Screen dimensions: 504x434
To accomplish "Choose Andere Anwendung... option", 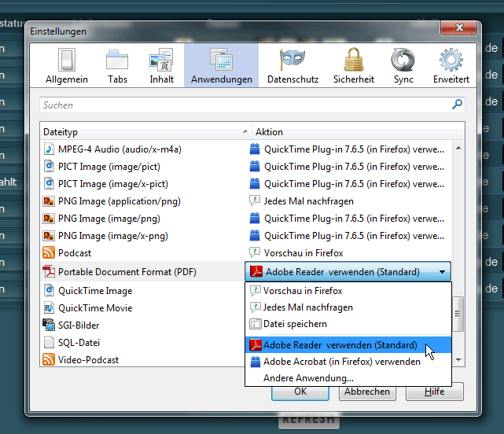I will pos(348,378).
